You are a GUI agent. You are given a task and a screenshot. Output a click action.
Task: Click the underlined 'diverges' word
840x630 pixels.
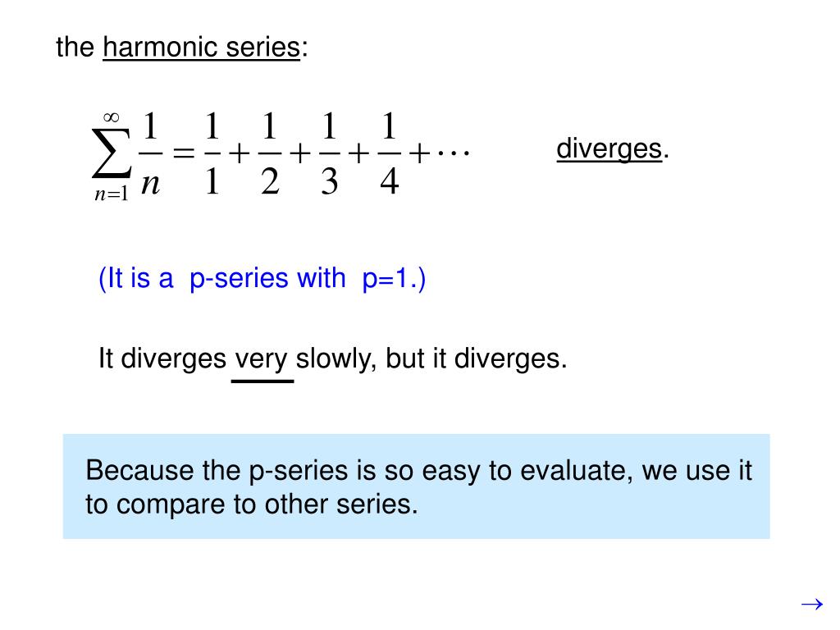[609, 149]
